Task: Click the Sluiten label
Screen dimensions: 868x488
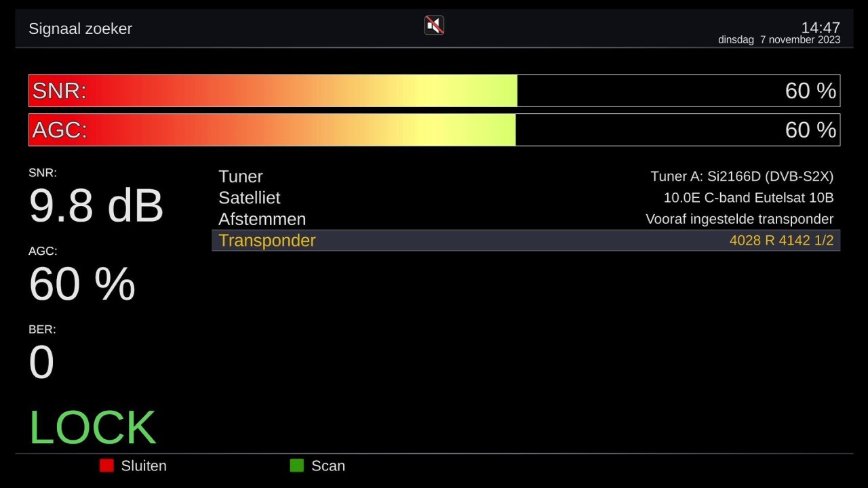Action: (144, 466)
